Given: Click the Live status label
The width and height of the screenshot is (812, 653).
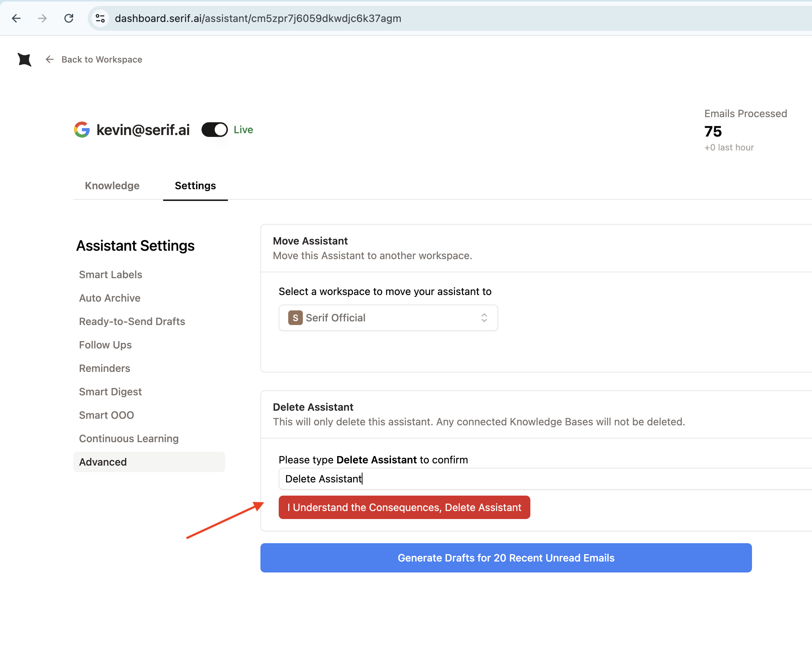Looking at the screenshot, I should tap(243, 130).
